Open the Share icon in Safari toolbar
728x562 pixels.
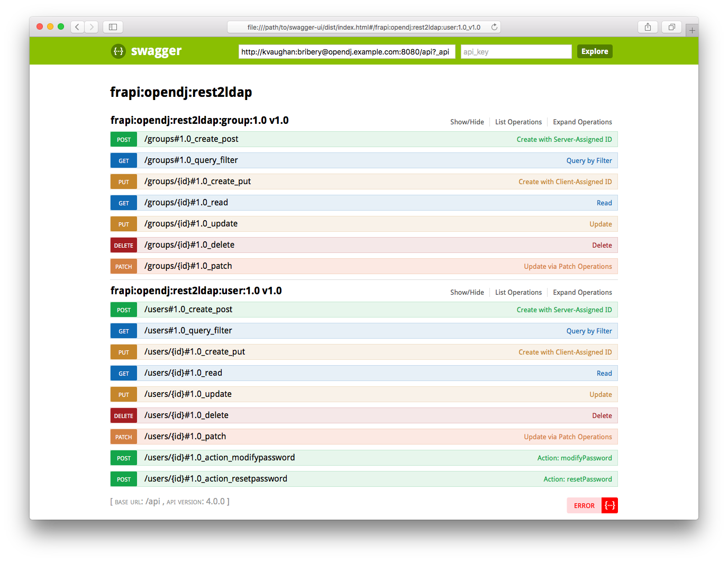click(648, 27)
